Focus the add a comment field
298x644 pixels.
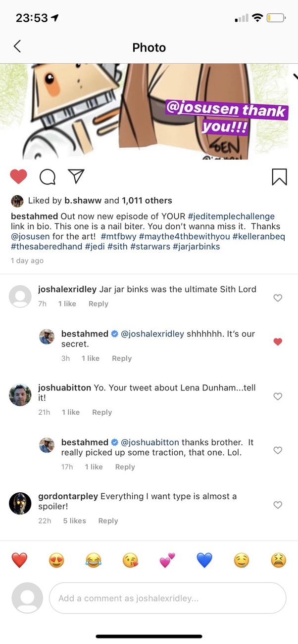click(x=167, y=598)
